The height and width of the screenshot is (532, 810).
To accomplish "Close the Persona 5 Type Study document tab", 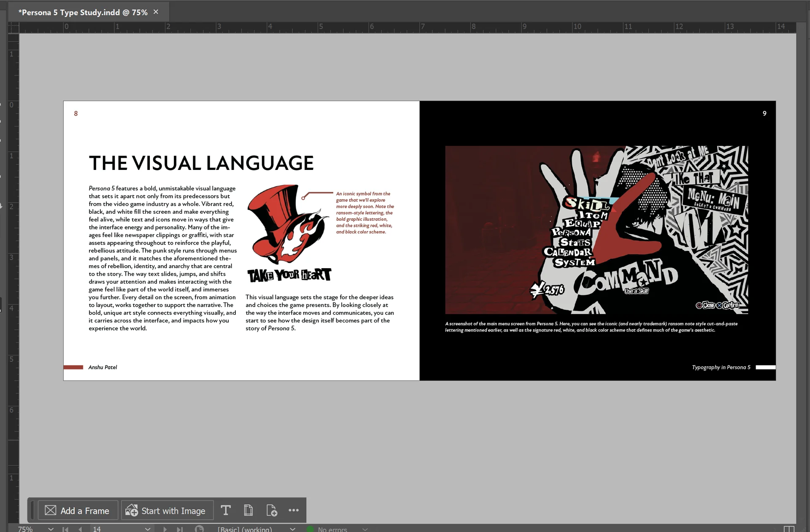I will 156,12.
